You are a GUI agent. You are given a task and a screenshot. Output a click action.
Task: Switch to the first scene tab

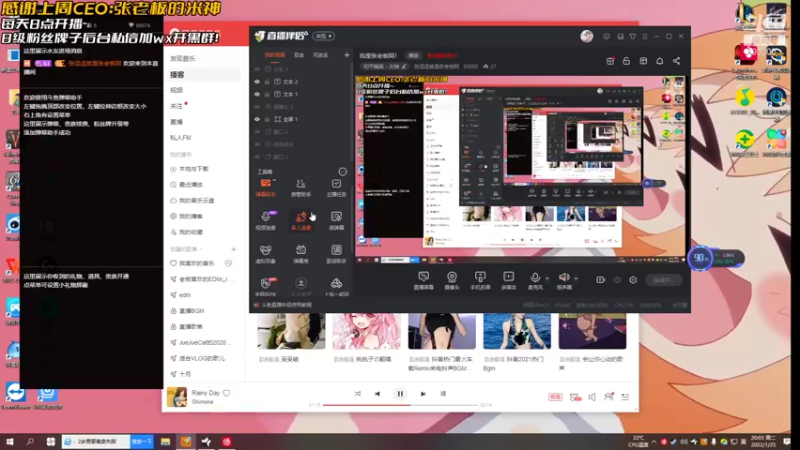[x=275, y=55]
